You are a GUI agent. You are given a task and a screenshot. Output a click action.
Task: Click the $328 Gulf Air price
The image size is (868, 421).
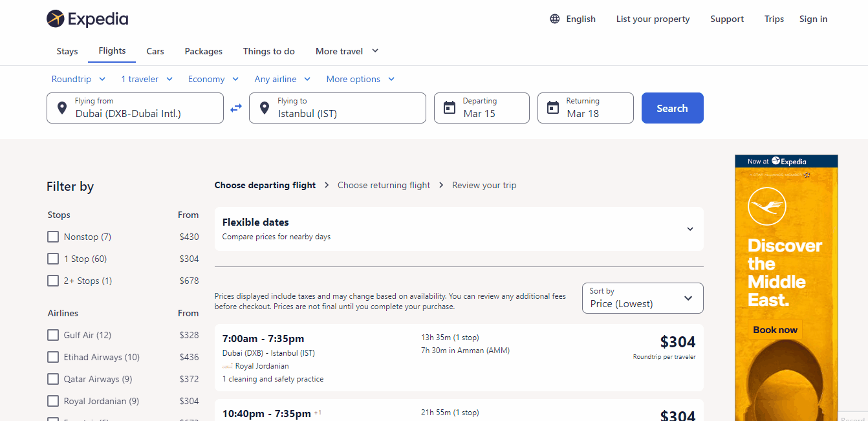(190, 335)
